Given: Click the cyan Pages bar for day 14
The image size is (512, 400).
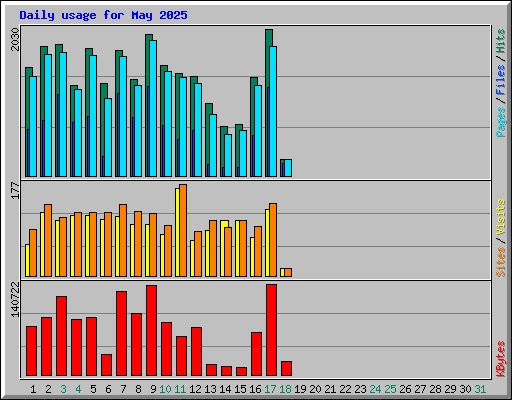Looking at the screenshot, I should [228, 155].
